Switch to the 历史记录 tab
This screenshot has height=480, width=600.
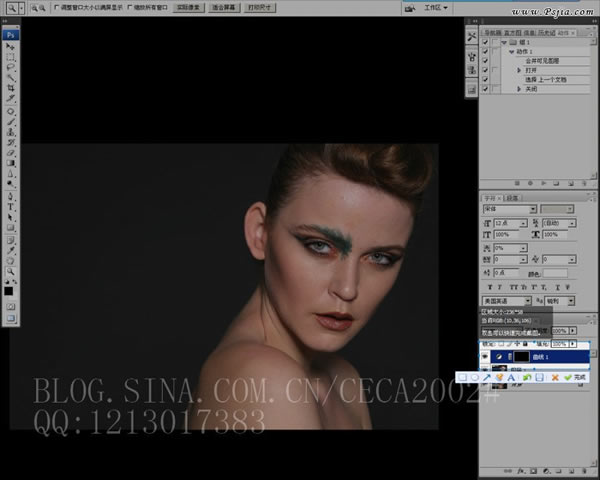coord(546,33)
